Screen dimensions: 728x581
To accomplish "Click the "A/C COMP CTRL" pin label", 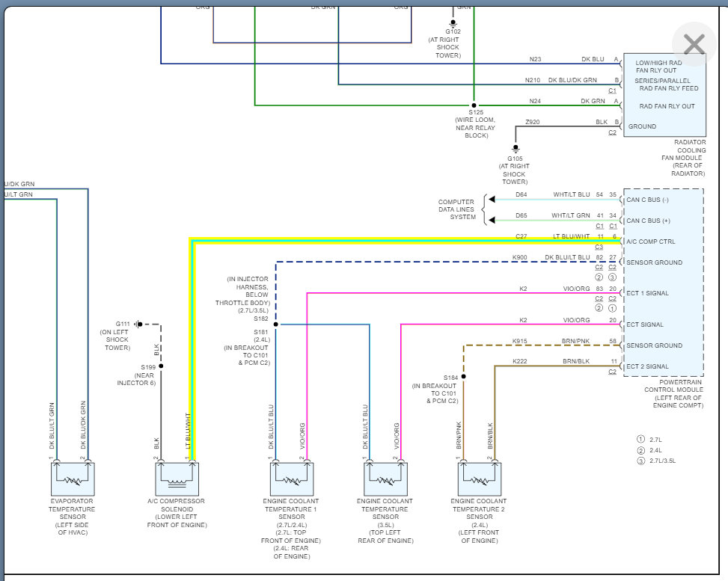I will pyautogui.click(x=650, y=242).
